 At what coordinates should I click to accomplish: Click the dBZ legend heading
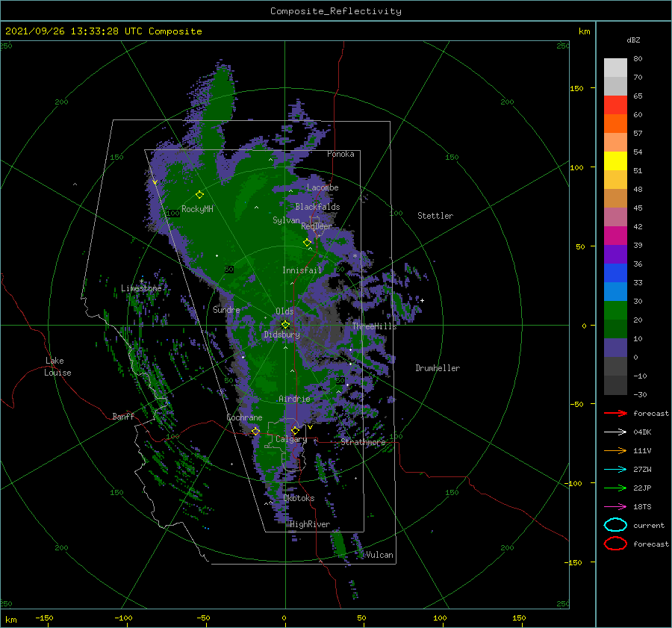[x=633, y=40]
